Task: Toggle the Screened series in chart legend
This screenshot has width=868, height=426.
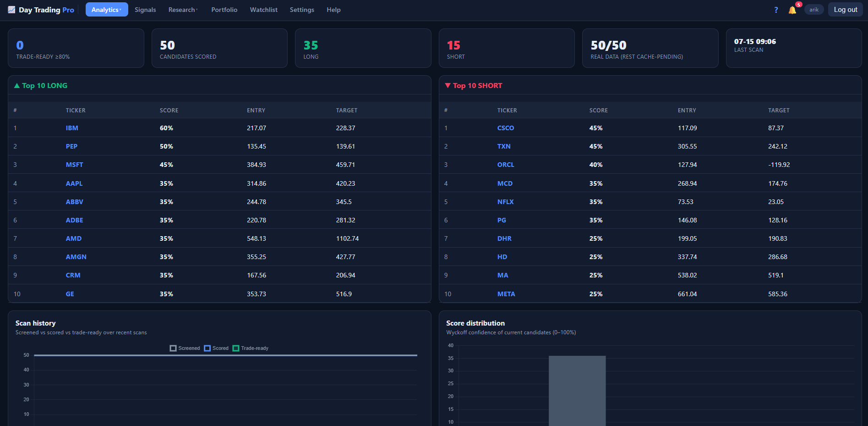Action: (185, 348)
